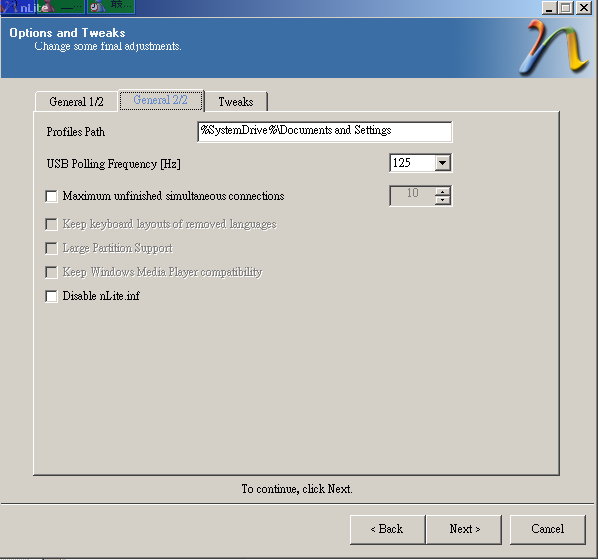Open the Tweaks tab
The height and width of the screenshot is (560, 599).
click(x=236, y=102)
